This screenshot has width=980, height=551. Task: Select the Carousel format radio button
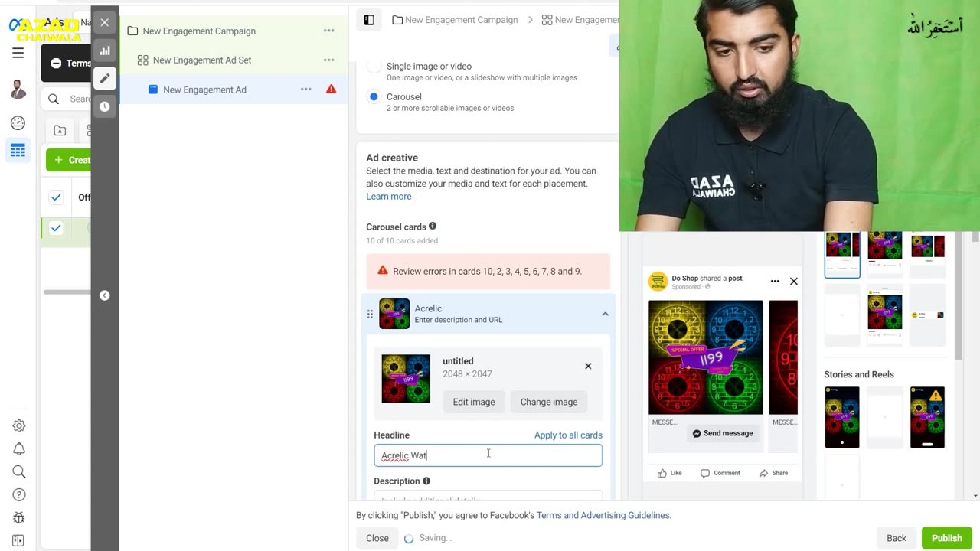tap(374, 97)
